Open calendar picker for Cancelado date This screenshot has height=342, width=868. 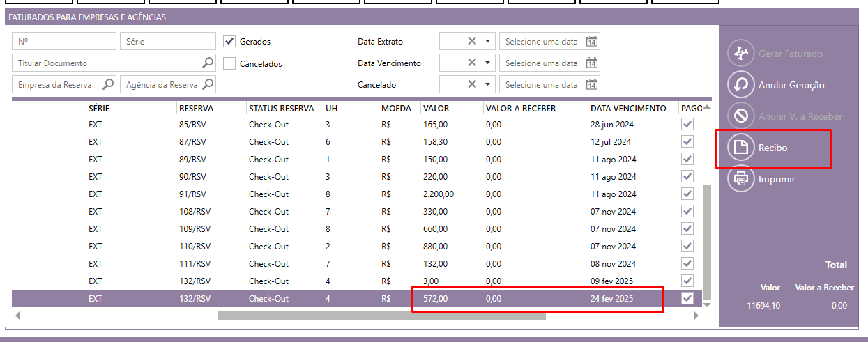tap(591, 85)
